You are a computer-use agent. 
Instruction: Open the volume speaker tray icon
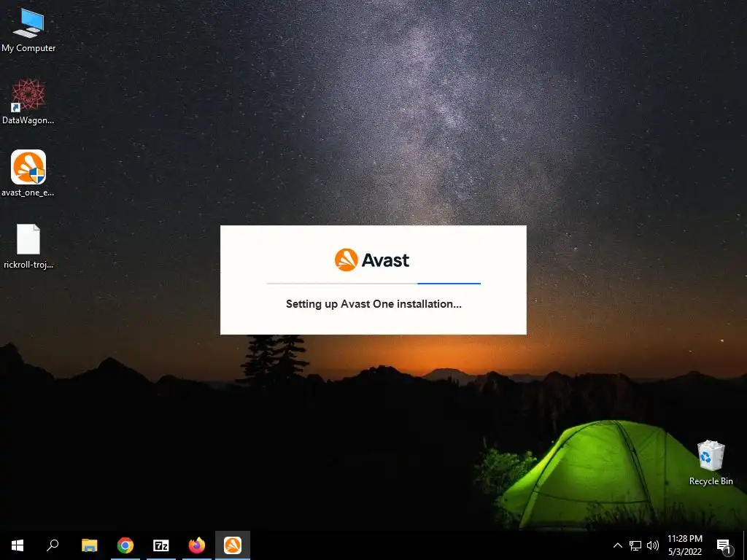coord(653,545)
